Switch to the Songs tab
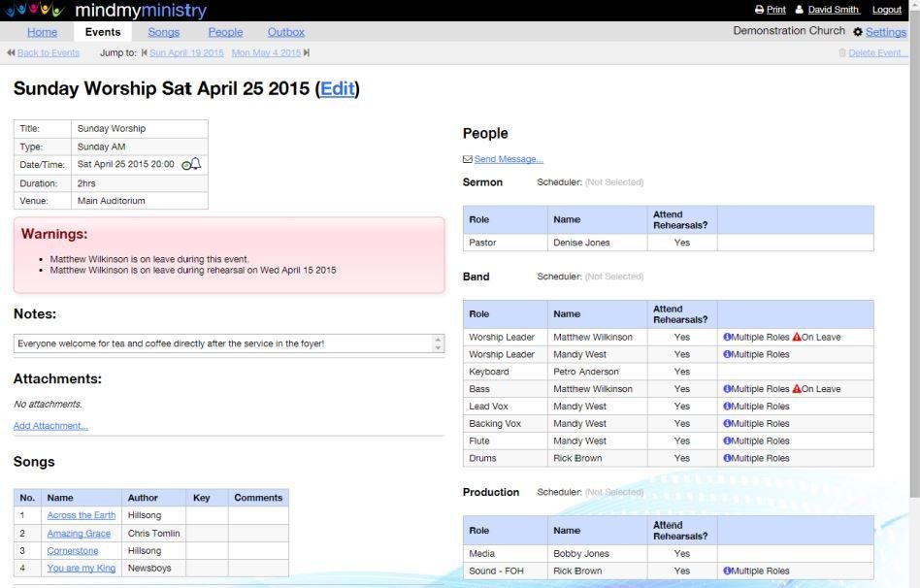The height and width of the screenshot is (588, 920). tap(164, 32)
